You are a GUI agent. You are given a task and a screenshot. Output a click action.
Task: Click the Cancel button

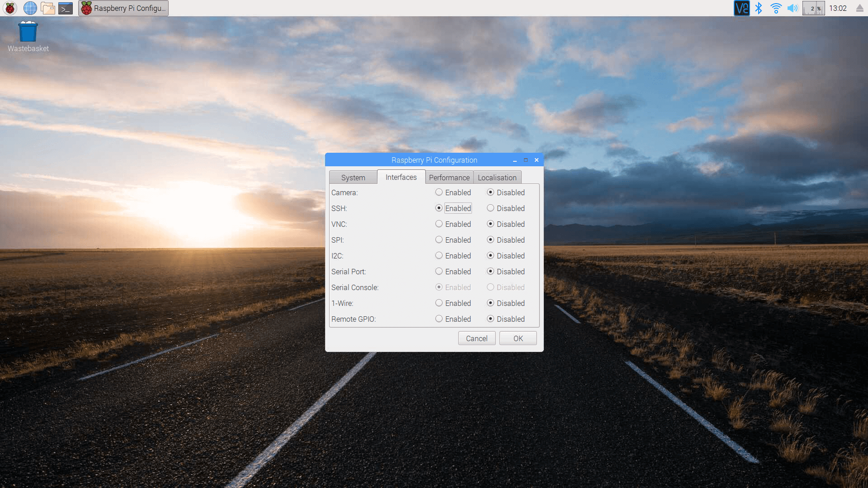[x=476, y=338]
